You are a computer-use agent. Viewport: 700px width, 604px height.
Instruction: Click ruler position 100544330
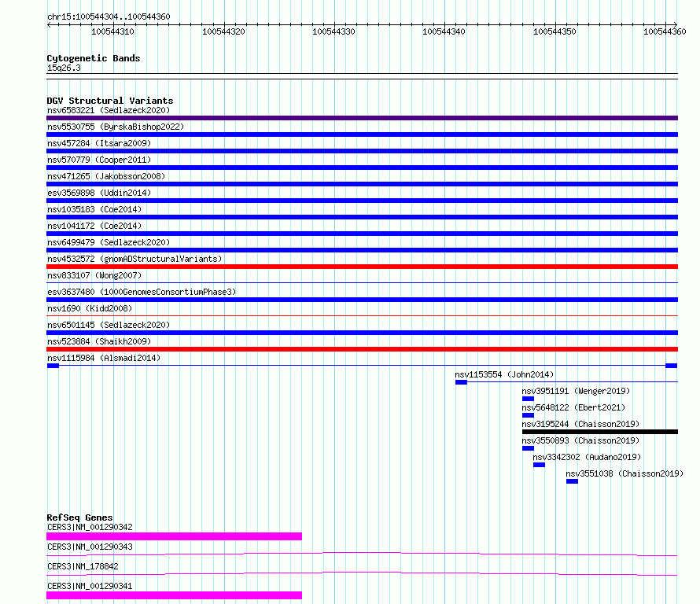333,31
